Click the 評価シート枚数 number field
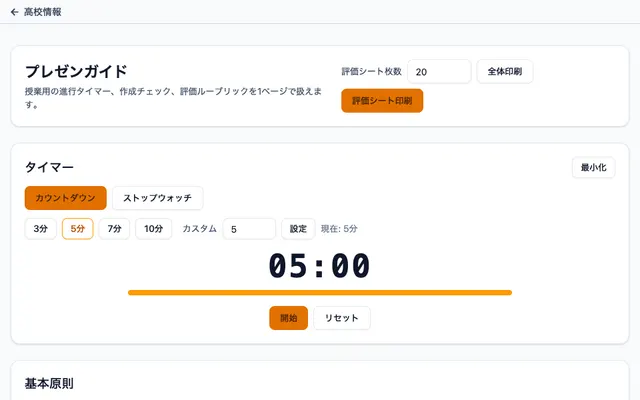The image size is (640, 400). click(439, 71)
